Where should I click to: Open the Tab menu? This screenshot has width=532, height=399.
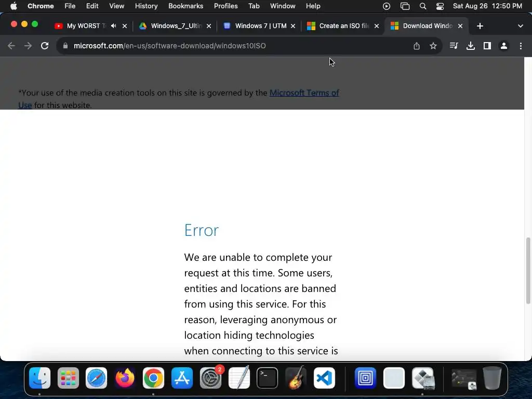pos(254,6)
